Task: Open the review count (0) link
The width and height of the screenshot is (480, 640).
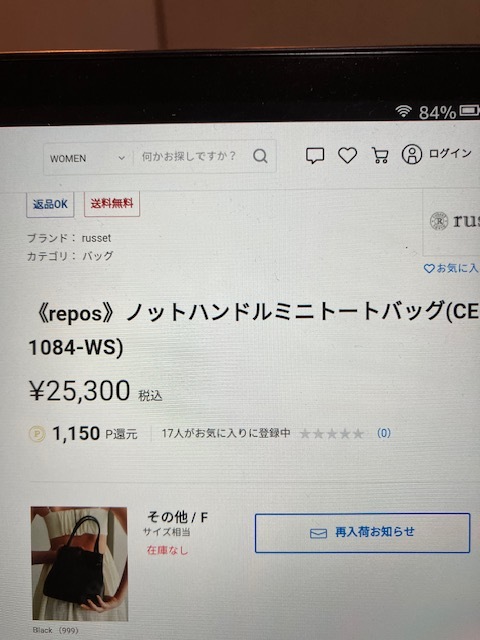Action: click(384, 433)
